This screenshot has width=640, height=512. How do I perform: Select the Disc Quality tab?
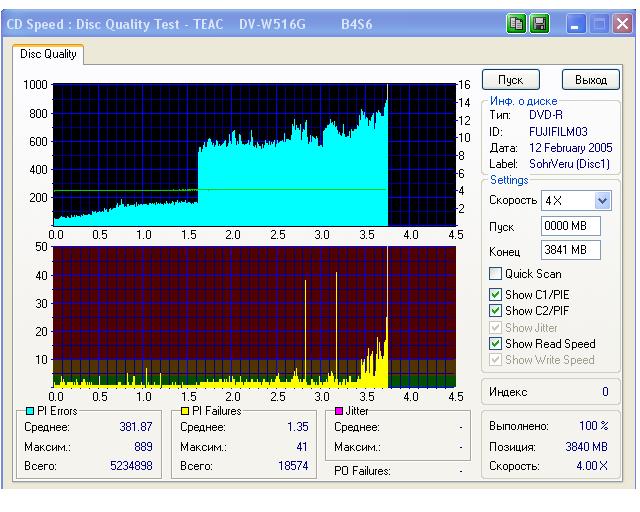point(48,55)
